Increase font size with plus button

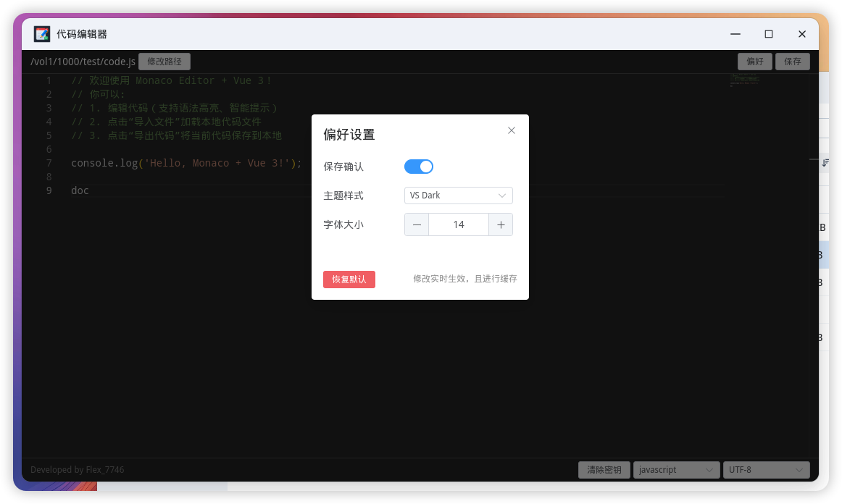(501, 224)
